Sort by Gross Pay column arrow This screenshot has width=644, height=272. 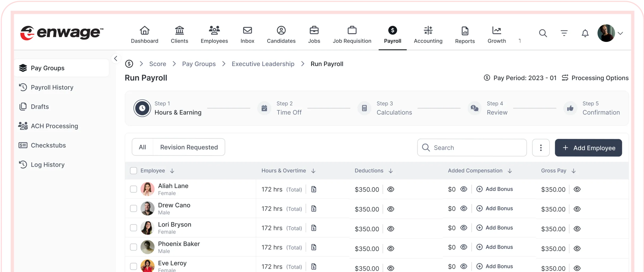click(573, 171)
